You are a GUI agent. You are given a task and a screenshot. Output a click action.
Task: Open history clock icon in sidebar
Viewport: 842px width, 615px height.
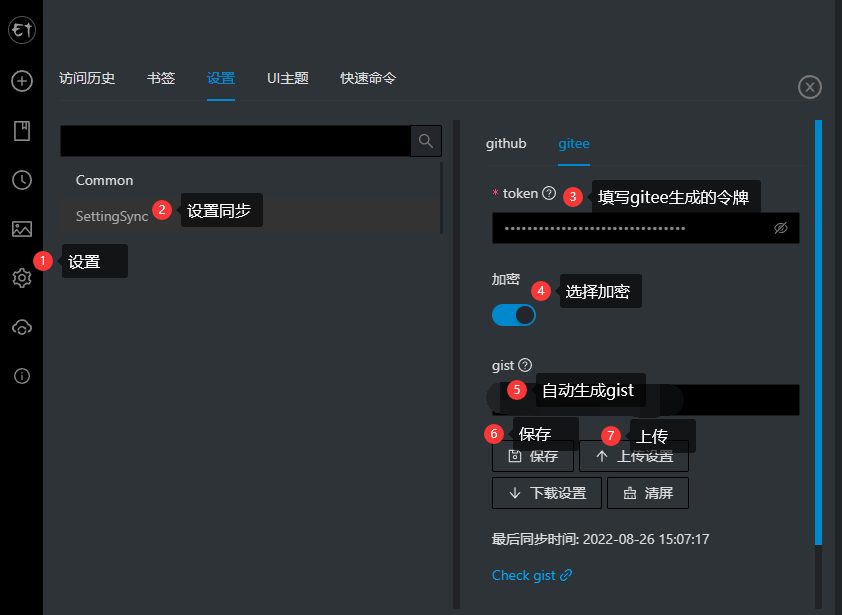(22, 180)
